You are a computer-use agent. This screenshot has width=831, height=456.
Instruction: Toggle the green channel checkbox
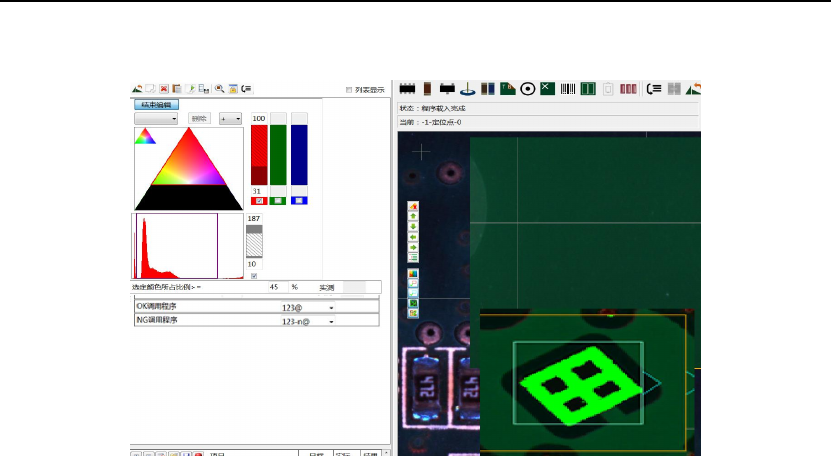pos(279,201)
